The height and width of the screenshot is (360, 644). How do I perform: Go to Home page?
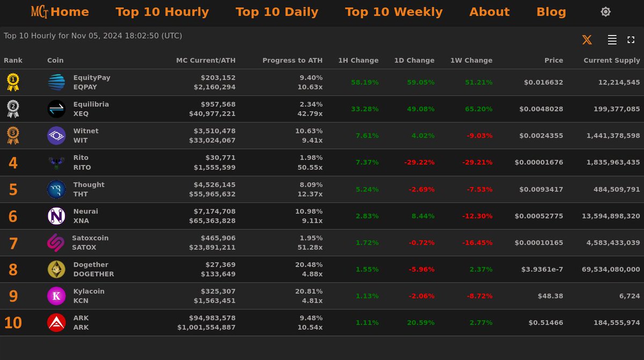point(70,12)
